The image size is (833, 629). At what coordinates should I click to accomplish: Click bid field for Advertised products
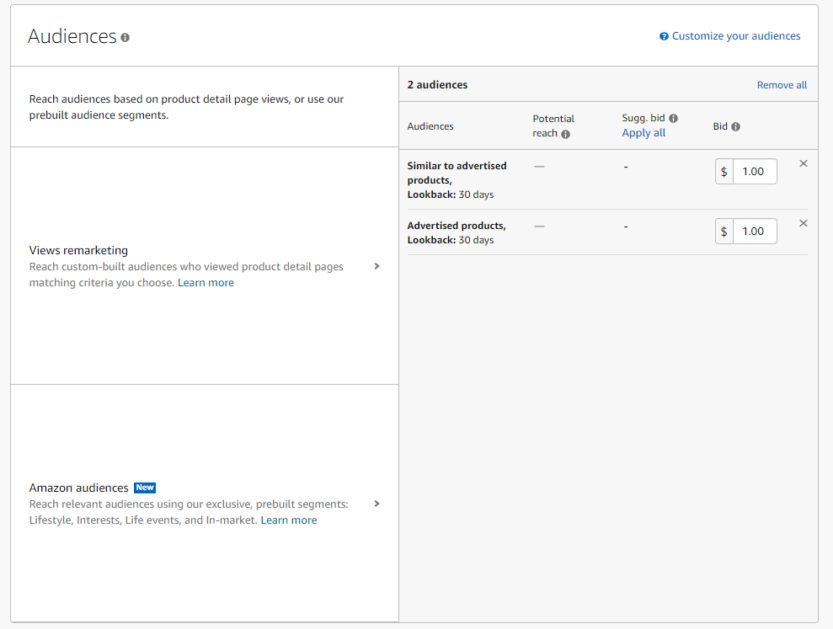754,231
